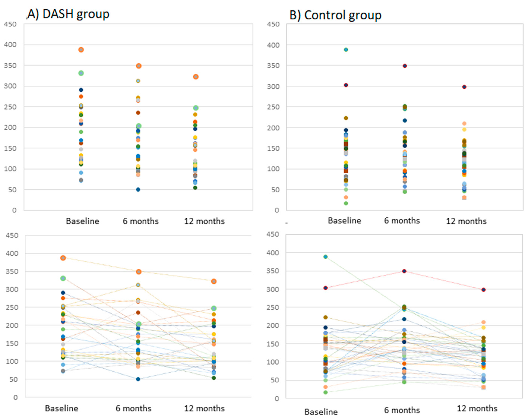
Task: Select orange 12-month point near 320 in top DASH chart
Action: tap(196, 77)
